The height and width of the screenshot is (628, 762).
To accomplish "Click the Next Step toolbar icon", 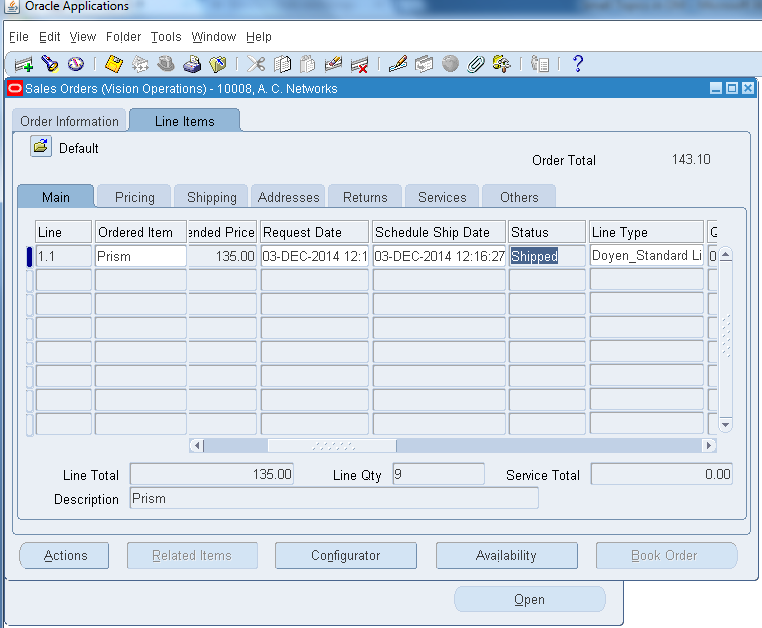I will pos(140,64).
